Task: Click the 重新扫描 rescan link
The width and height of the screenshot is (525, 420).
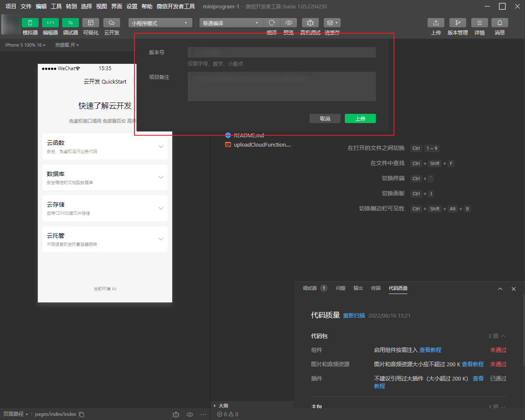Action: 354,315
